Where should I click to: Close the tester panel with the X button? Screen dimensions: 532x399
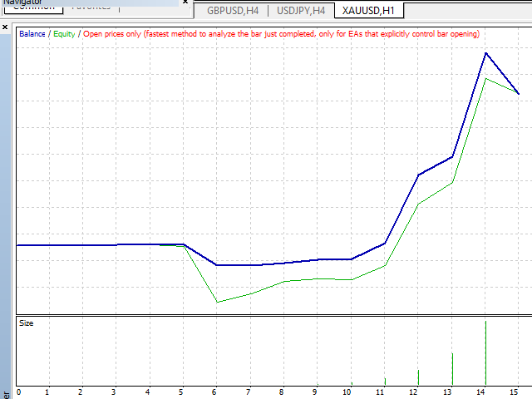point(5,27)
